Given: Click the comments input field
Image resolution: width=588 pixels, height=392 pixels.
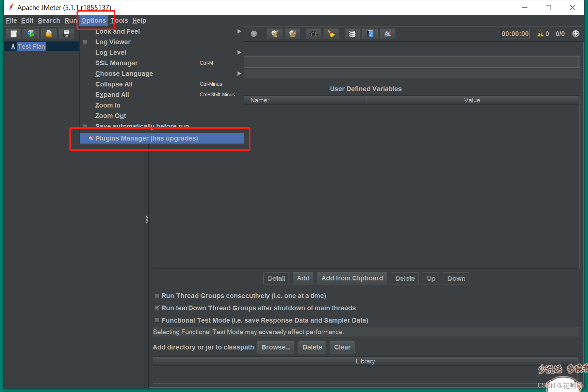Looking at the screenshot, I should point(411,74).
